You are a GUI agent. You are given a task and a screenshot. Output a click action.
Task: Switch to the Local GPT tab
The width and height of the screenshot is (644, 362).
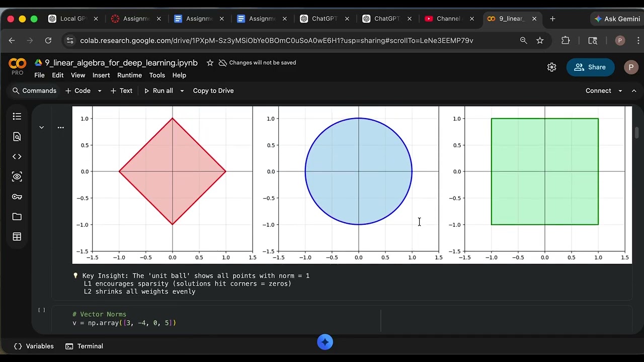click(73, 19)
